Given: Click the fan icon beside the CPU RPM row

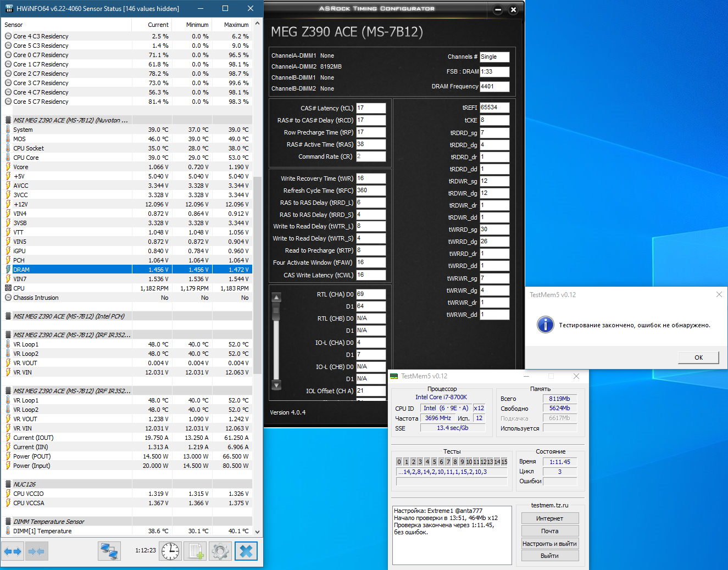Looking at the screenshot, I should 8,288.
